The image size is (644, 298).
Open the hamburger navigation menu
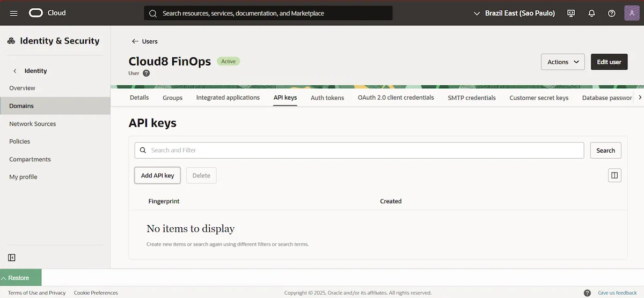pyautogui.click(x=13, y=13)
